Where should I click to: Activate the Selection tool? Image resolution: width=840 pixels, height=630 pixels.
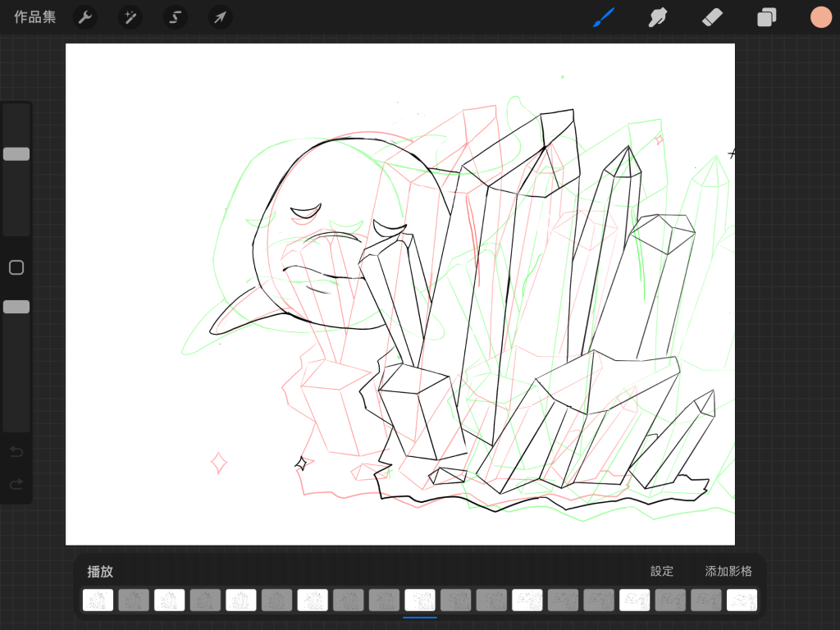175,17
